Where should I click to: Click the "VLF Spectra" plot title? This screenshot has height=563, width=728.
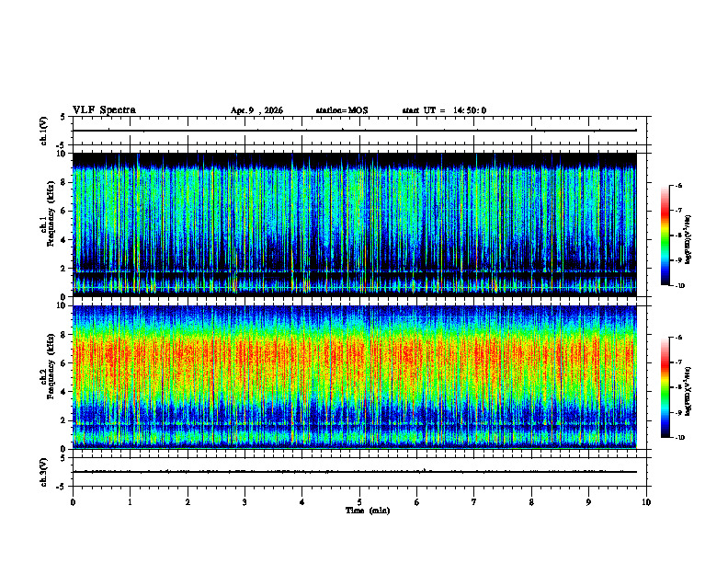[x=104, y=110]
